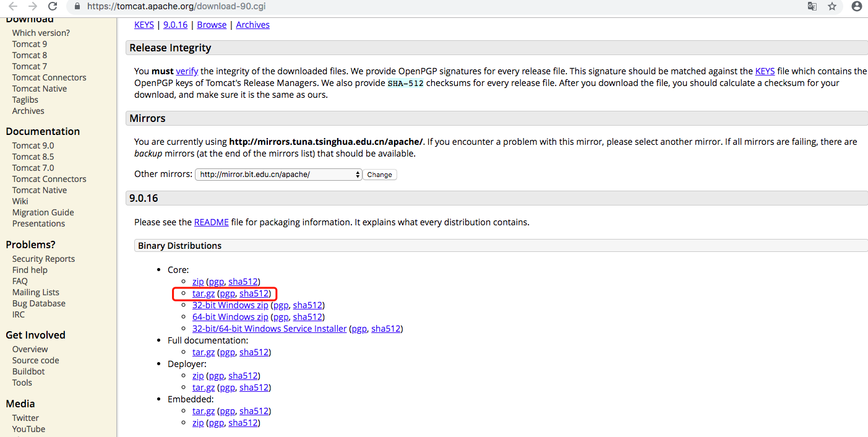
Task: Open Tomcat Connectors under Documentation
Action: pyautogui.click(x=49, y=179)
